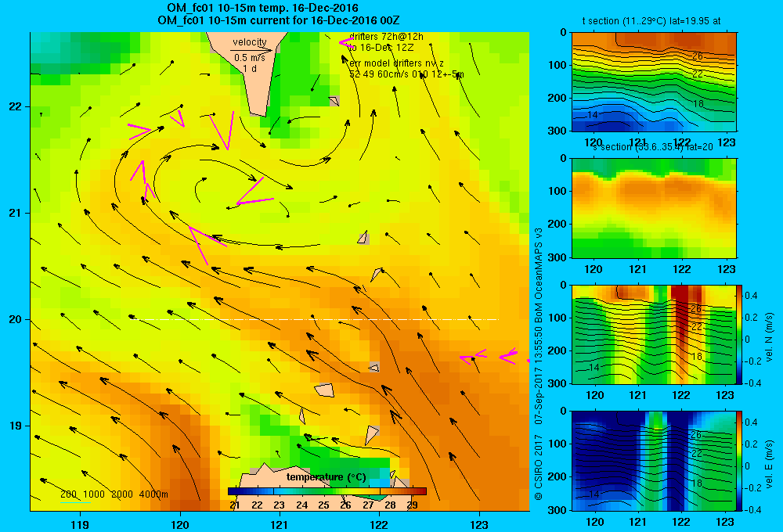Click latitude label 22 on main map axis

coord(15,106)
